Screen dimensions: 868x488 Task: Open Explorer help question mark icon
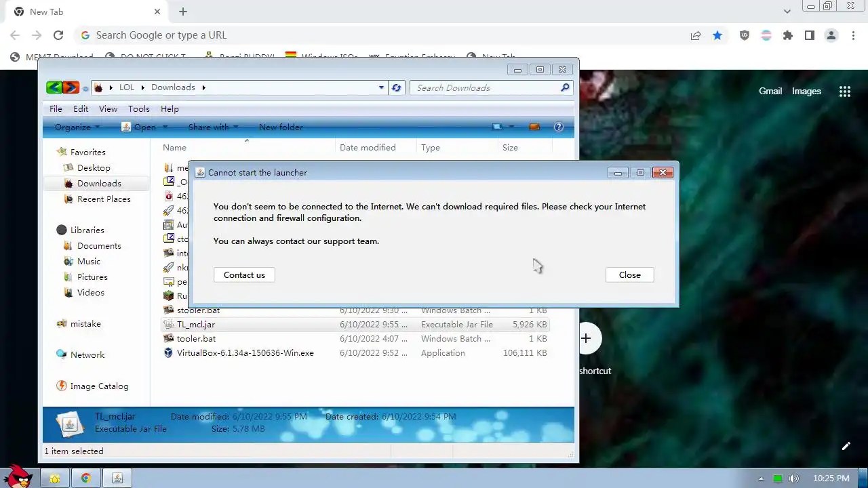pos(559,127)
